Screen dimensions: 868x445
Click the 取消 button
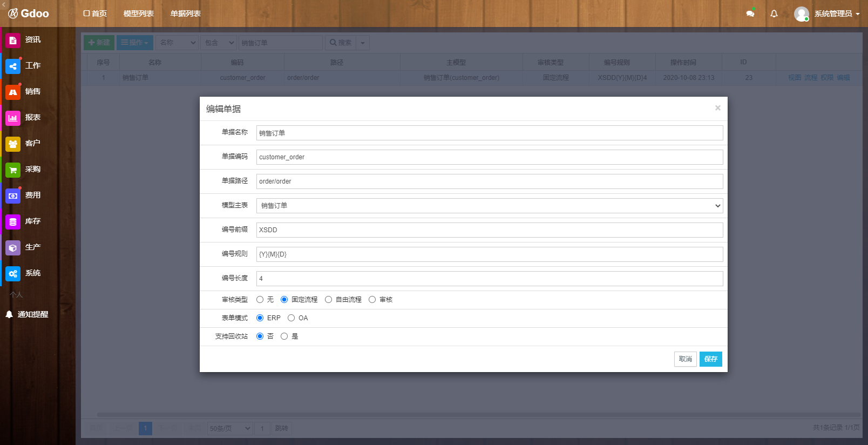click(x=686, y=359)
